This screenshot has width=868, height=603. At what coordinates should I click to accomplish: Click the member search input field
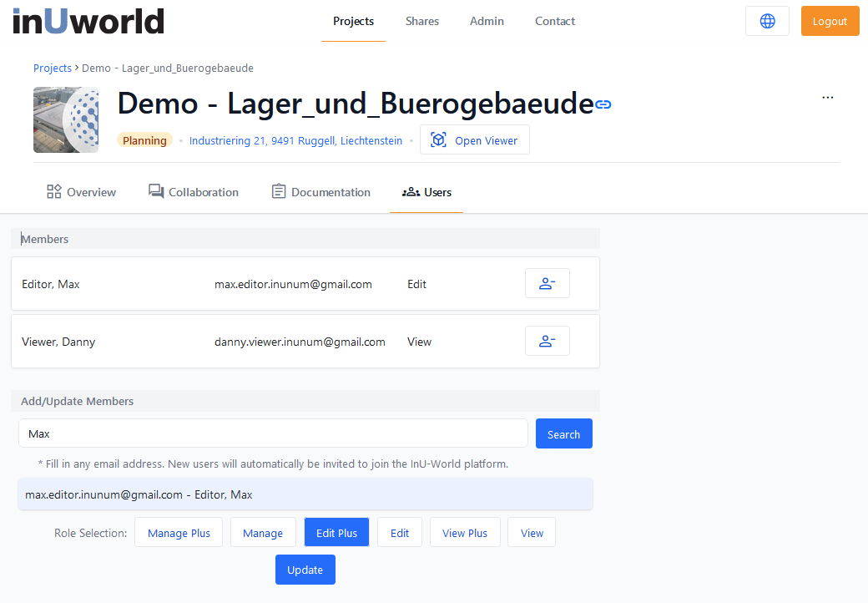pos(273,433)
